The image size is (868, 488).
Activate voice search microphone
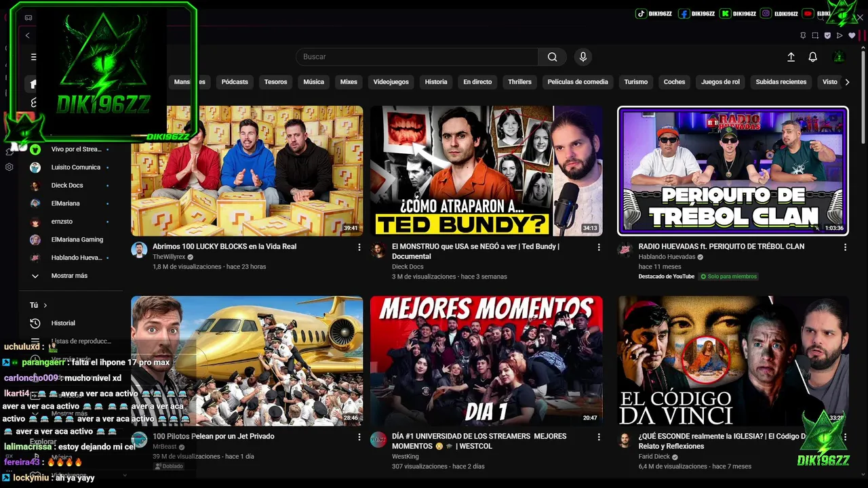tap(583, 57)
